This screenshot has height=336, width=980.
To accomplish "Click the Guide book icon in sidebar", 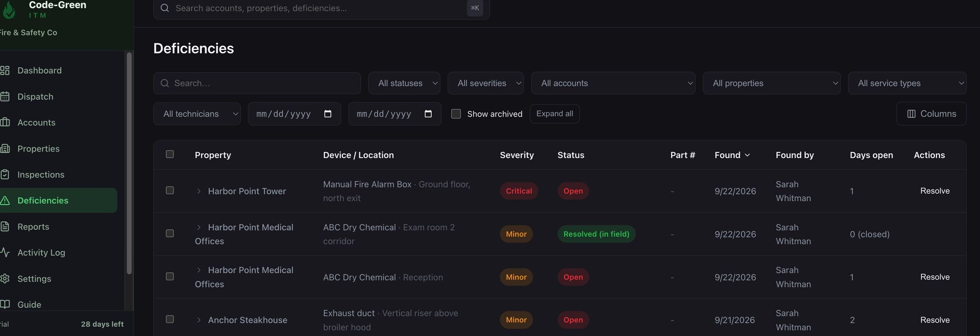I will coord(5,305).
